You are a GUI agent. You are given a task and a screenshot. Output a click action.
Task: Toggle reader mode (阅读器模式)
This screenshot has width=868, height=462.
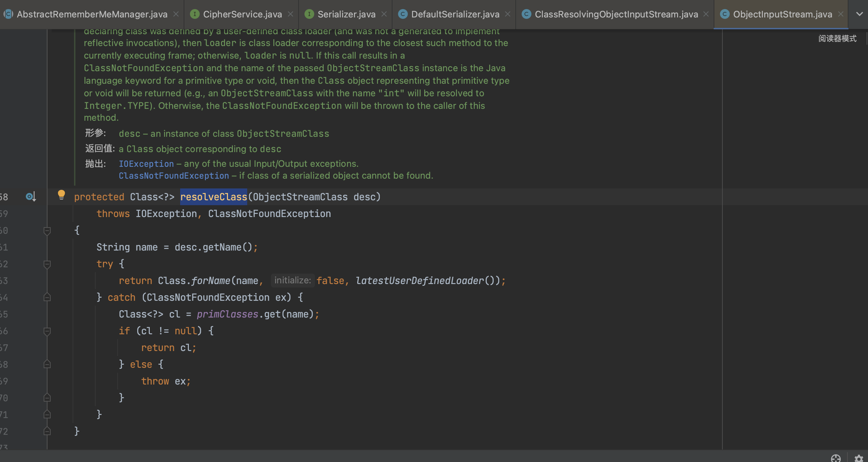pos(837,38)
